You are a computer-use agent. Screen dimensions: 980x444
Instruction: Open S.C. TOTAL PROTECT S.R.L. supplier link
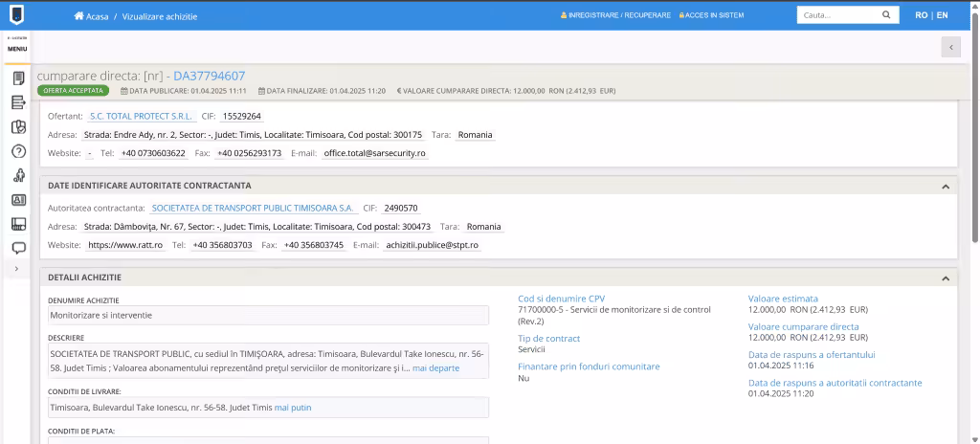pyautogui.click(x=141, y=117)
